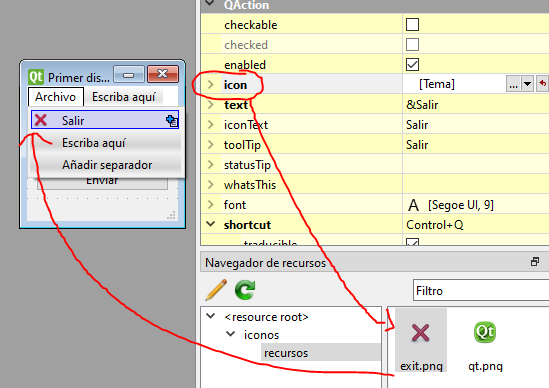This screenshot has width=549, height=388.
Task: Minimize the Primer dis... form window
Action: (128, 74)
